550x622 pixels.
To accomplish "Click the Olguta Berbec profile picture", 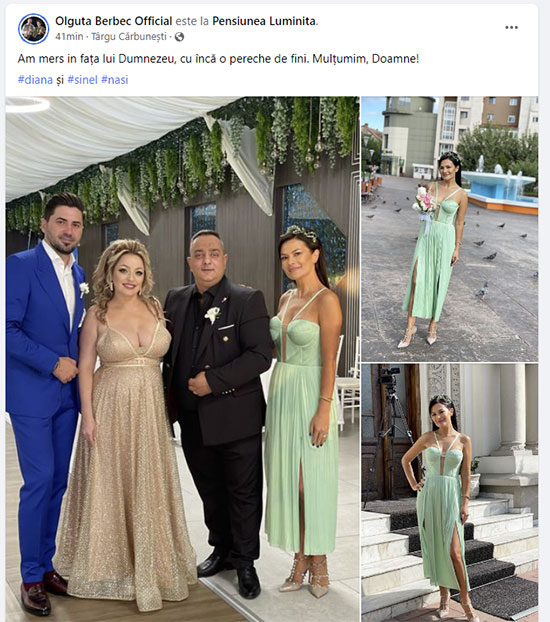I will pyautogui.click(x=33, y=29).
